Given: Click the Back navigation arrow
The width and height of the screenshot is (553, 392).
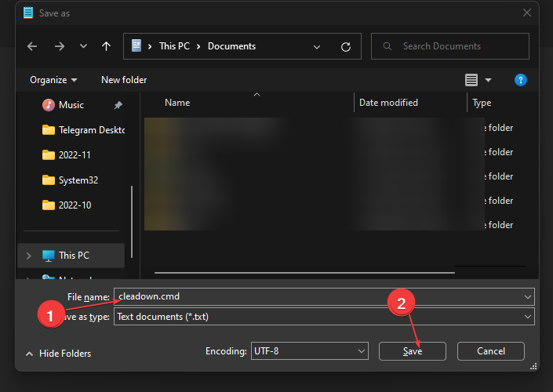Looking at the screenshot, I should click(32, 46).
